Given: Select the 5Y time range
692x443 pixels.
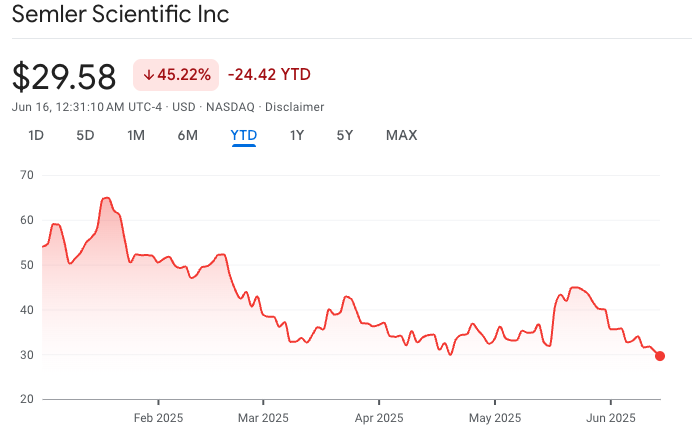Looking at the screenshot, I should pos(345,135).
